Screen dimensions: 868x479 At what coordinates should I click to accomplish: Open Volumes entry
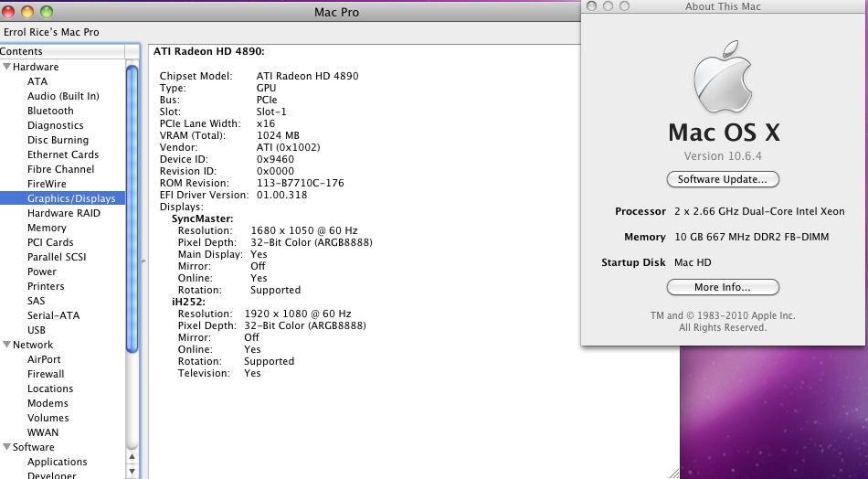pos(48,418)
